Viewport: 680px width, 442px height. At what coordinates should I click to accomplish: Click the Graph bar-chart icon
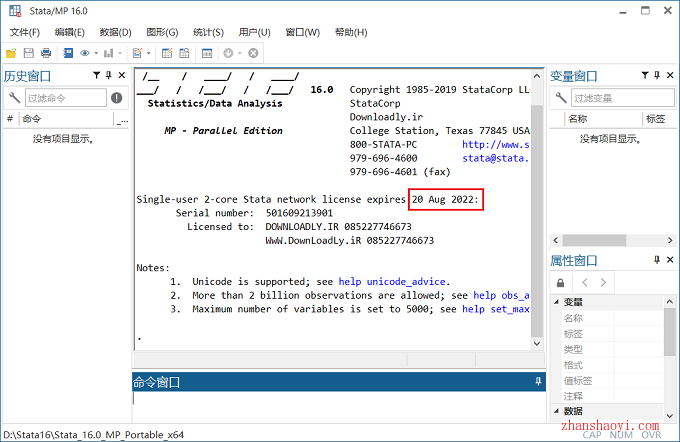pos(108,53)
